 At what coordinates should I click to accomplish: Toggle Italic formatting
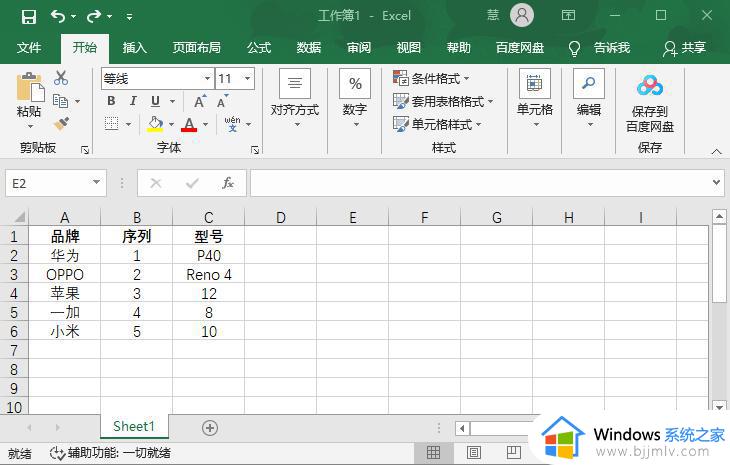click(x=133, y=101)
